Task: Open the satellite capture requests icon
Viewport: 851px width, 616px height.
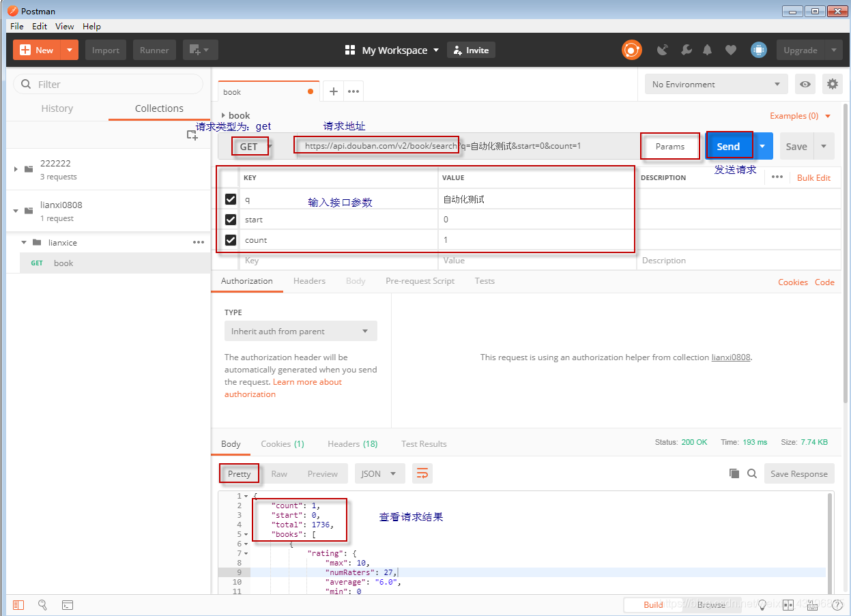Action: 662,50
